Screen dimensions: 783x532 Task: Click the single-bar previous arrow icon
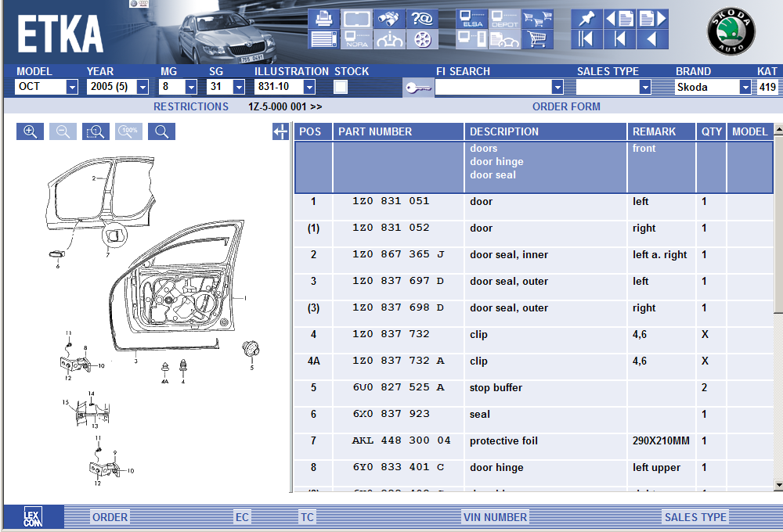click(x=619, y=39)
